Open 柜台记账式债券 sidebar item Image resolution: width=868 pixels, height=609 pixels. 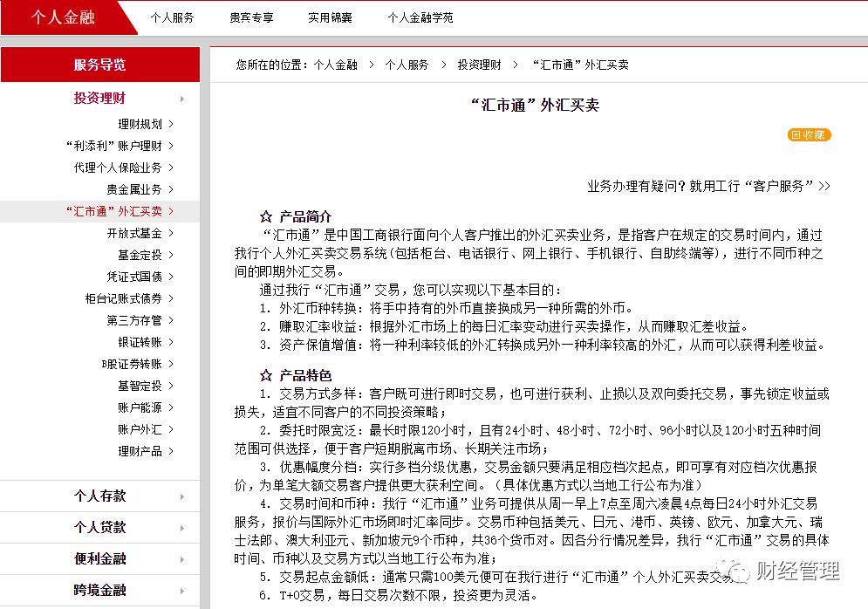[124, 298]
